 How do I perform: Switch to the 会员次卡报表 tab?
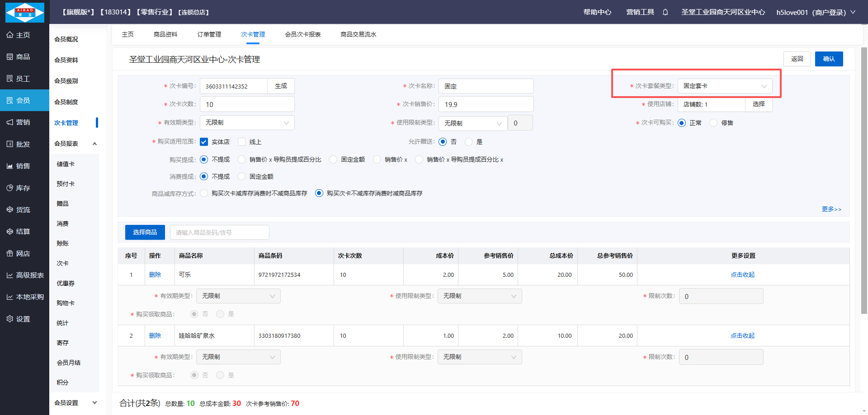pos(302,34)
